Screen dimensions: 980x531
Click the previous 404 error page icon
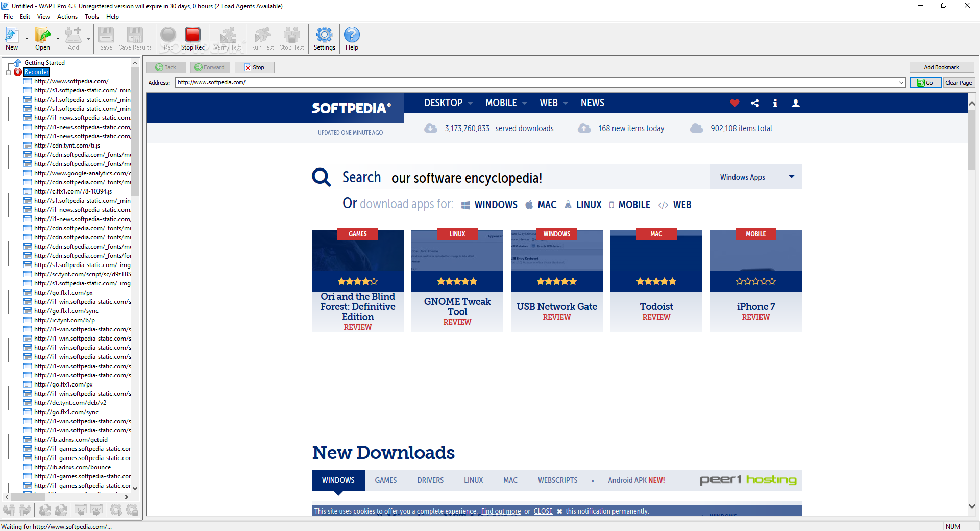point(81,510)
